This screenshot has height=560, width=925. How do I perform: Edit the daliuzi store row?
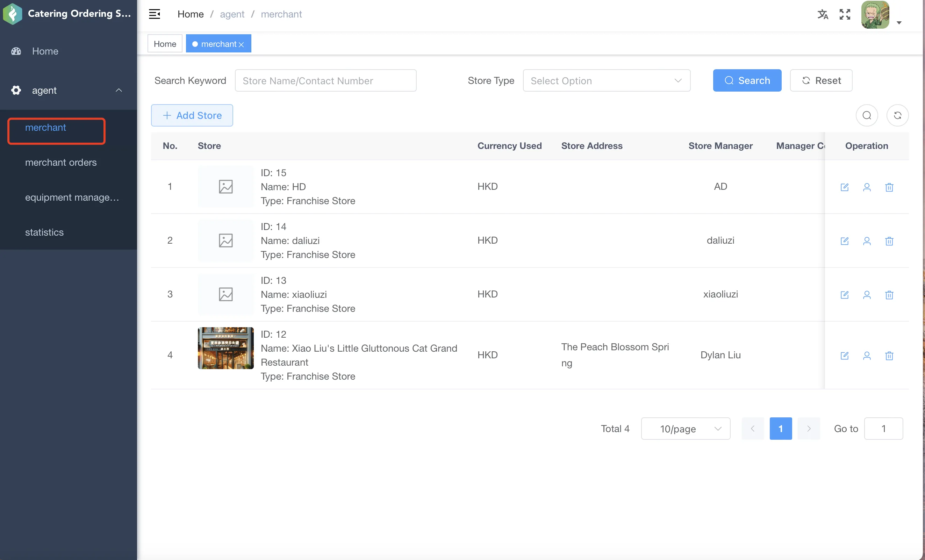(x=844, y=240)
